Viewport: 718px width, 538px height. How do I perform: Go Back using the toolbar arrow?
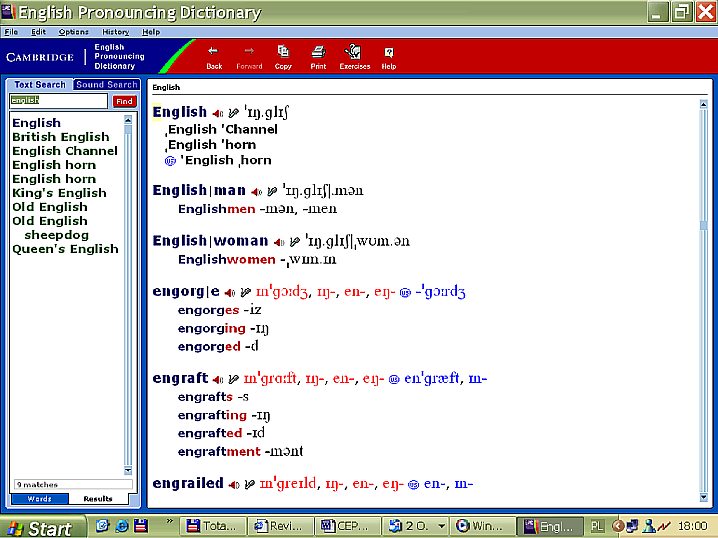pyautogui.click(x=213, y=57)
